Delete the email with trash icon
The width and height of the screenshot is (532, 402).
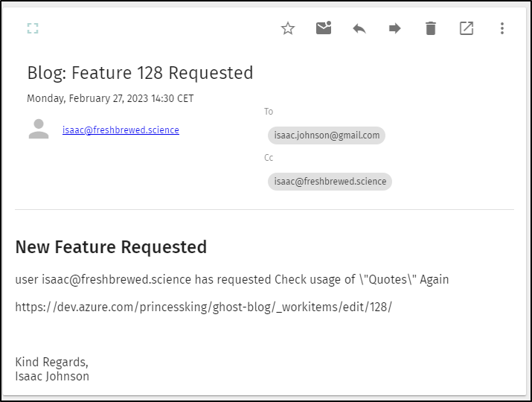(431, 28)
